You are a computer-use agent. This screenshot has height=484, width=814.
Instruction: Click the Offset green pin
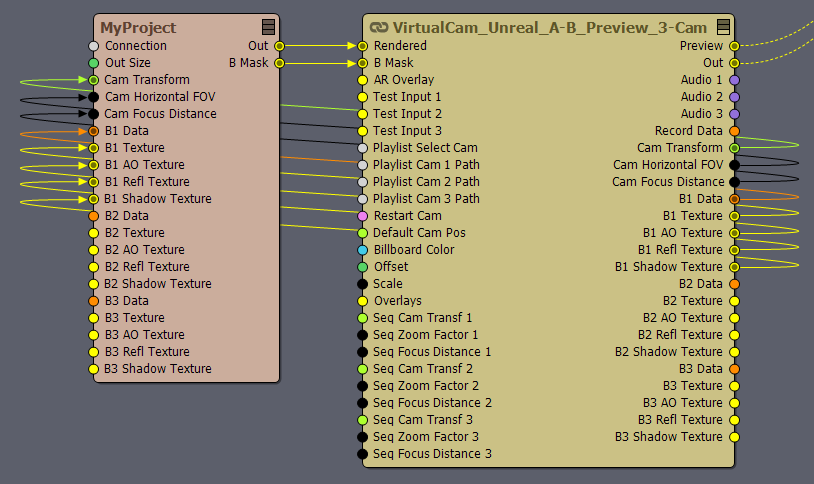point(363,267)
